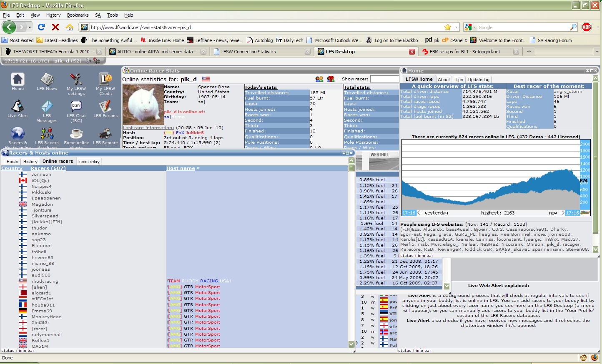Image resolution: width=602 pixels, height=364 pixels.
Task: Sort by the Racers (687) column header
Action: (48, 168)
